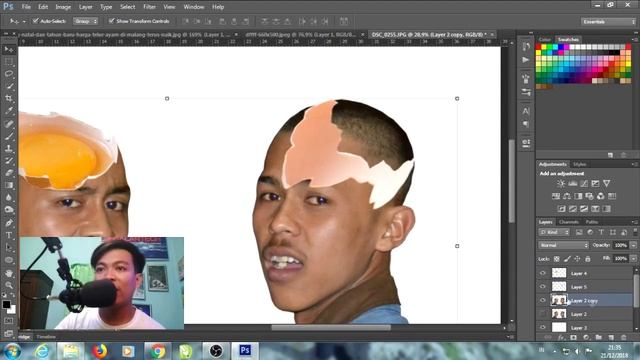Image resolution: width=640 pixels, height=360 pixels.
Task: Open the collapsed History panel icon
Action: (526, 47)
